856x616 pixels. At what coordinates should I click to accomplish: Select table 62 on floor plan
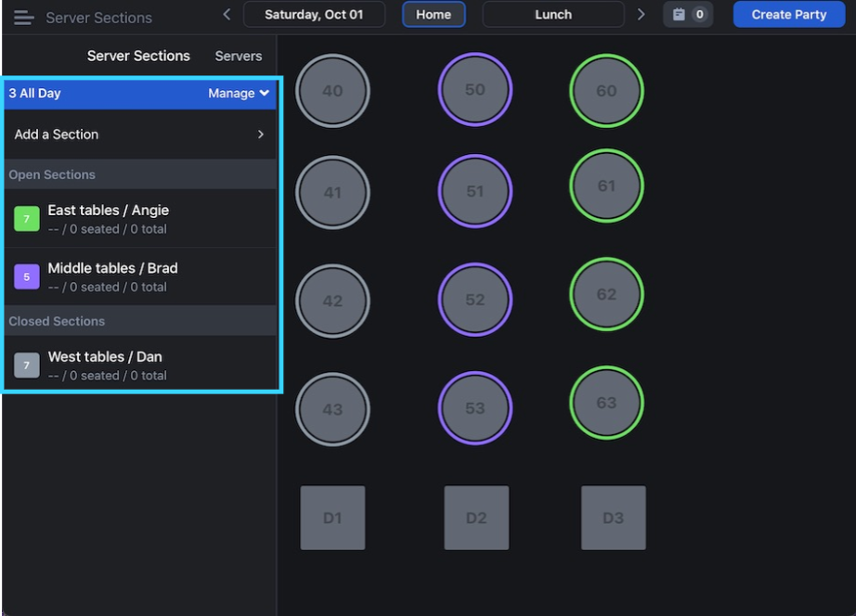606,294
